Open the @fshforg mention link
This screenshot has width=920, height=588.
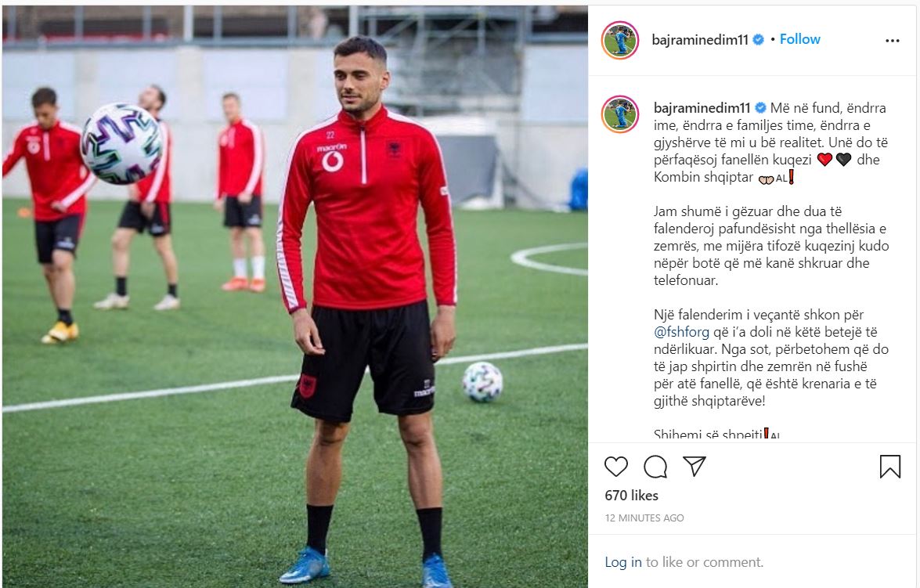[682, 332]
